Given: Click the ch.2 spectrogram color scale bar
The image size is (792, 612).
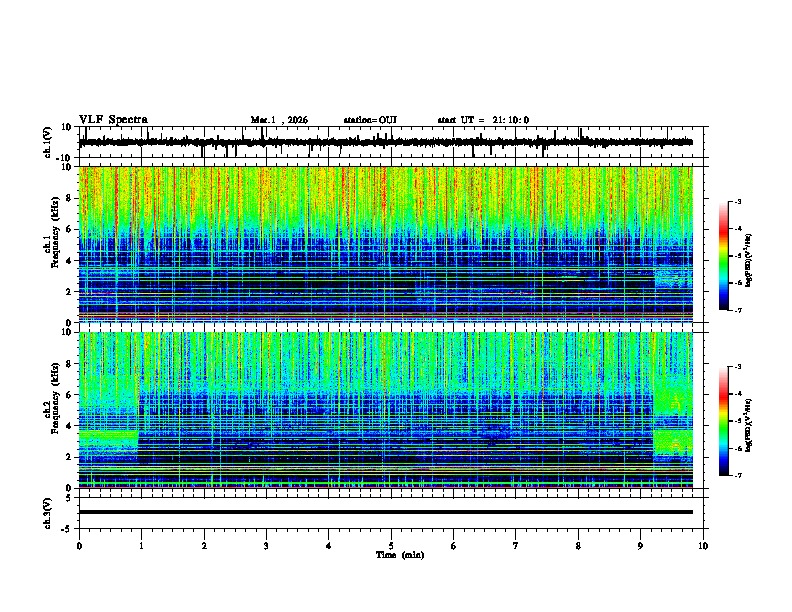Looking at the screenshot, I should 723,421.
